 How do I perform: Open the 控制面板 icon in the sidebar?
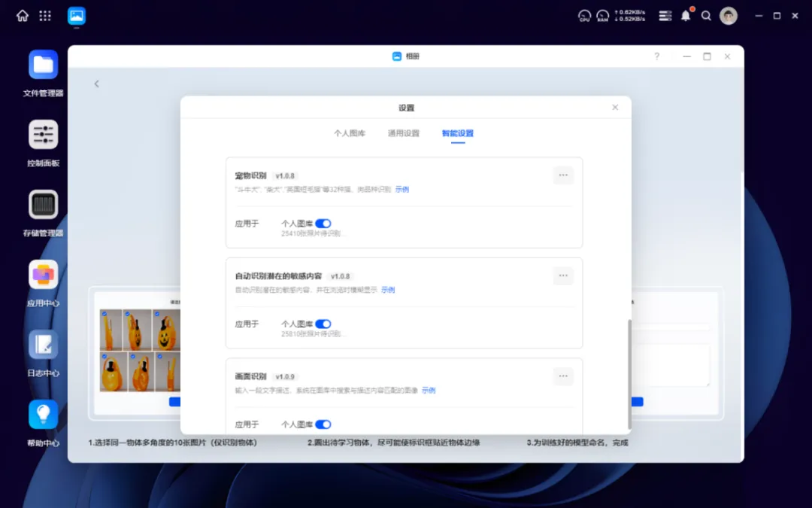pos(43,135)
